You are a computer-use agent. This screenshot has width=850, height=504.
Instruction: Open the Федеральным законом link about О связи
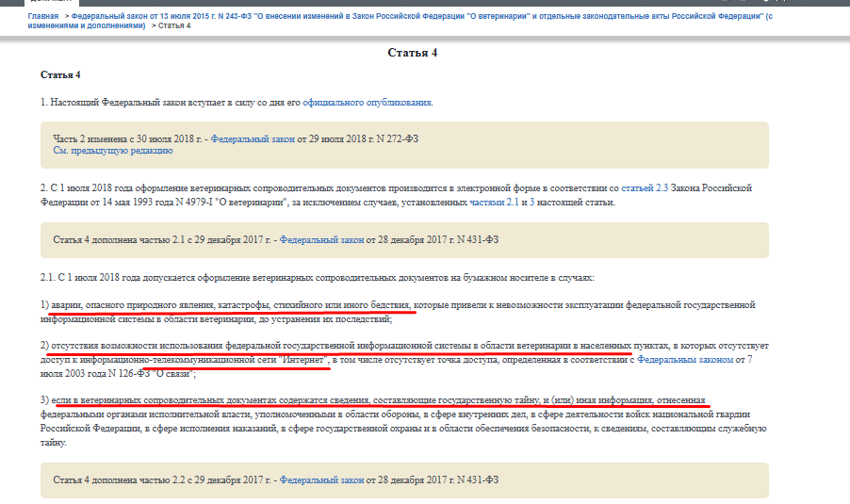[685, 359]
